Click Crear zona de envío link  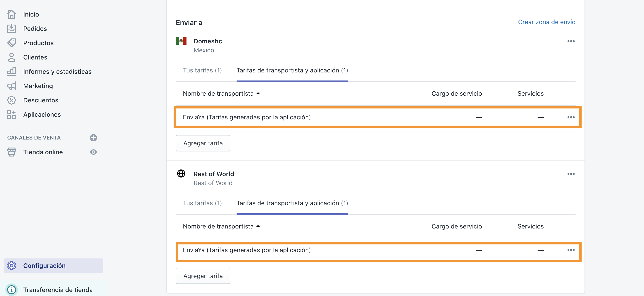547,22
